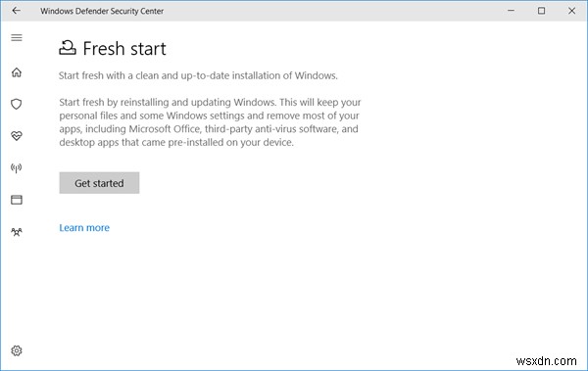The height and width of the screenshot is (371, 588).
Task: Click the Fresh start heading icon
Action: click(68, 48)
